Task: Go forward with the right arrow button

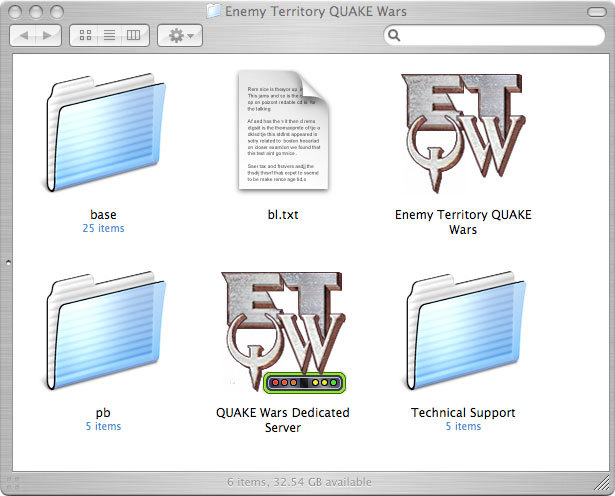Action: 48,36
